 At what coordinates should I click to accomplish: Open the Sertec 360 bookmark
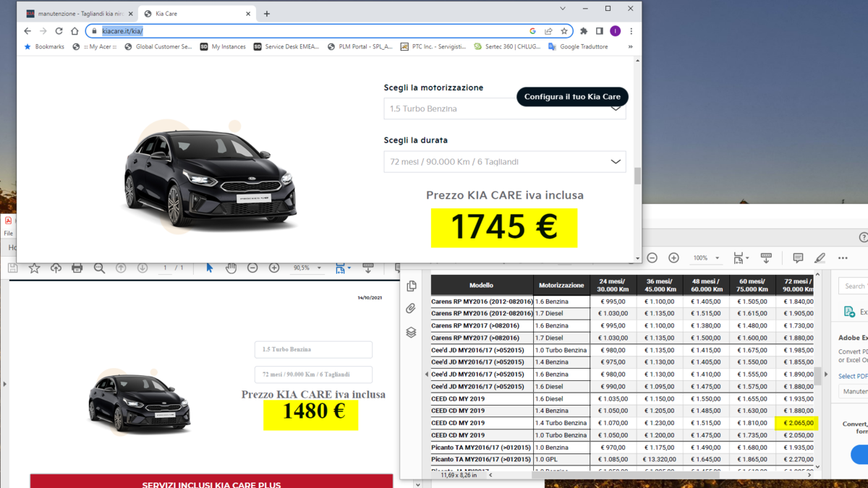[506, 47]
